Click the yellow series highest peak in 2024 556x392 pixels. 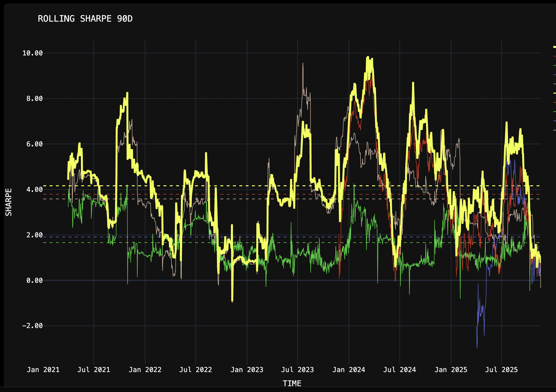coord(368,57)
